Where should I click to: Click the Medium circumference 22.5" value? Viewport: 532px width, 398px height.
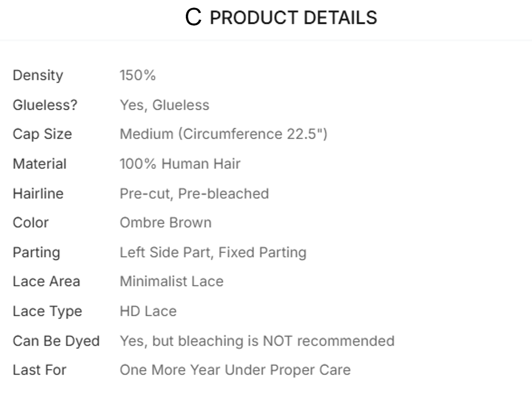point(223,134)
